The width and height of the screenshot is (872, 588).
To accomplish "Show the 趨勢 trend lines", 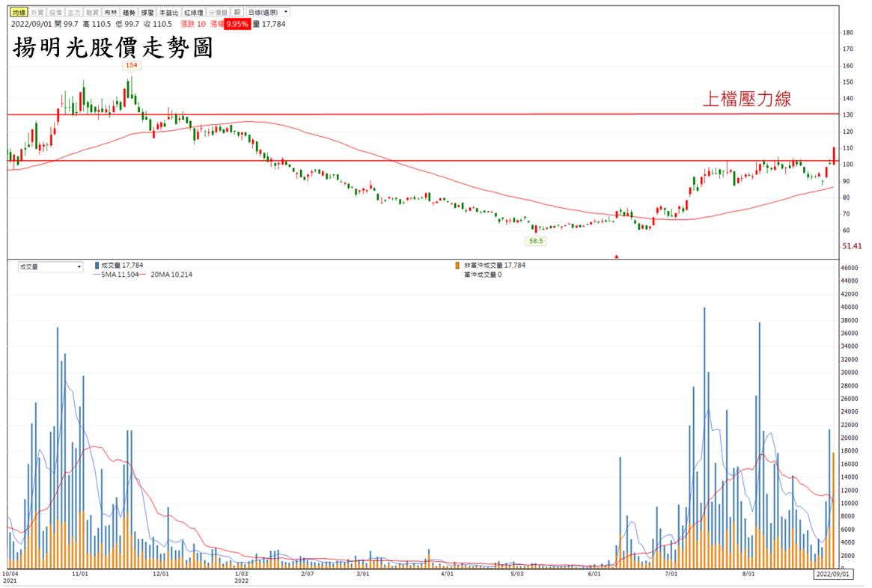I will (x=129, y=12).
